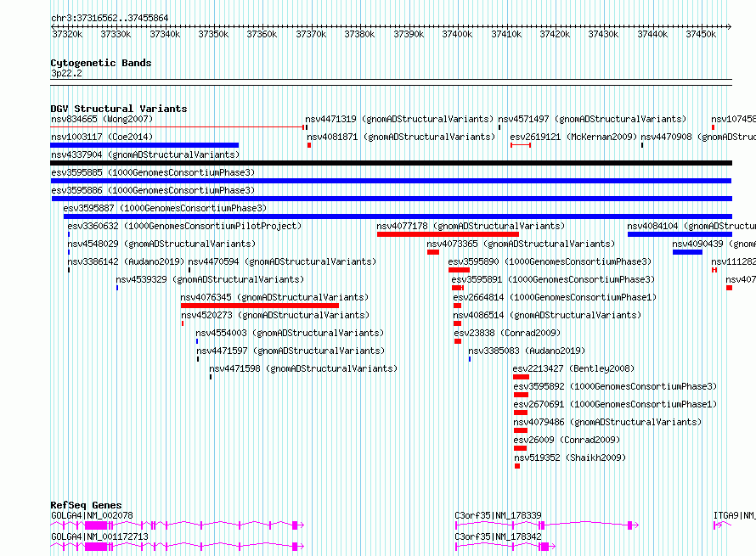Select the blue nsv4090439 variant bar
Image resolution: width=756 pixels, height=556 pixels.
687,252
